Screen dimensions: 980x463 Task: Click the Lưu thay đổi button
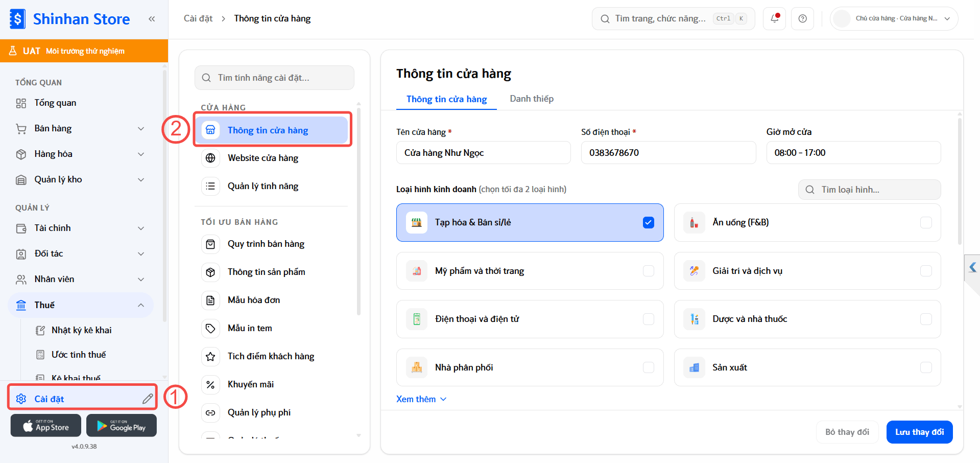(x=919, y=432)
